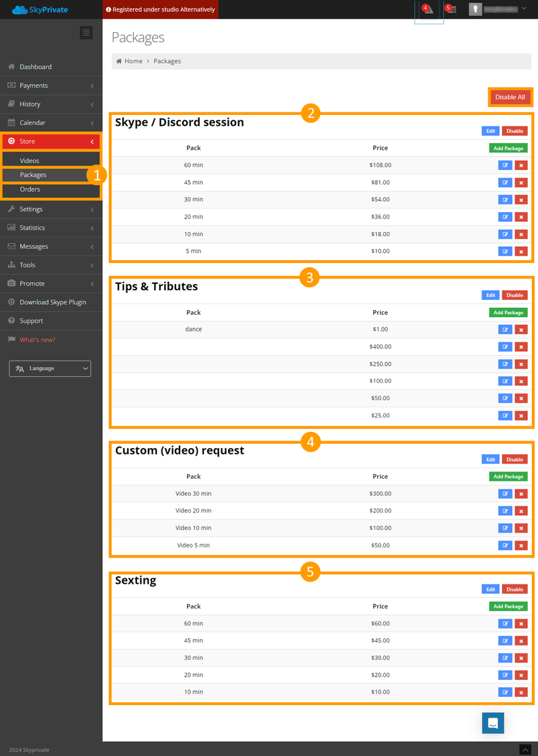Add Package to Custom (video) request
Viewport: 538px width, 756px height.
(x=508, y=477)
